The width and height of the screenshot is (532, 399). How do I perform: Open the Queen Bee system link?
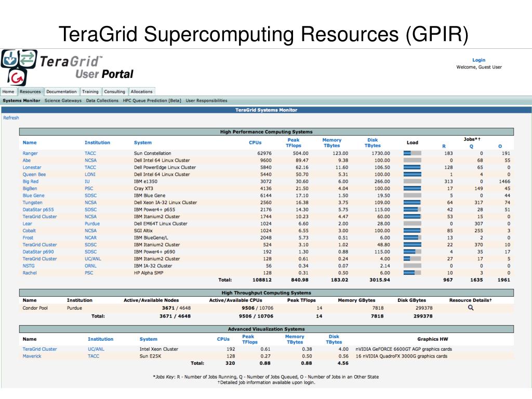(x=34, y=175)
